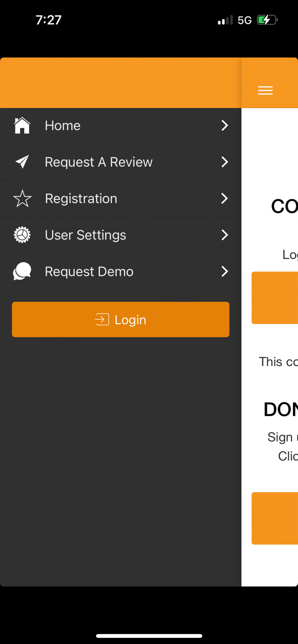
Task: Tap the orange Login button
Action: point(121,319)
